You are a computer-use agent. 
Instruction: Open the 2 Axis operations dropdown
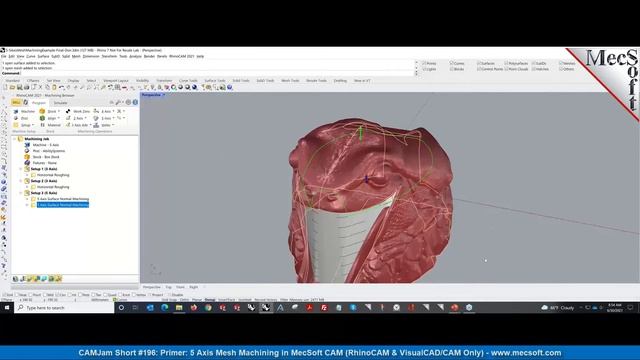(85, 118)
